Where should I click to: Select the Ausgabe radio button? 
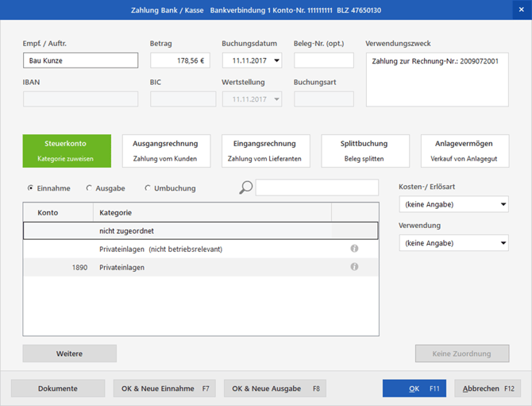click(x=89, y=188)
